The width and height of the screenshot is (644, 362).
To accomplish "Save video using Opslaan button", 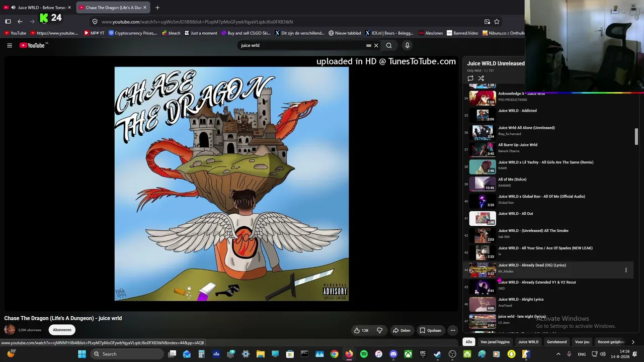I will pos(431,330).
